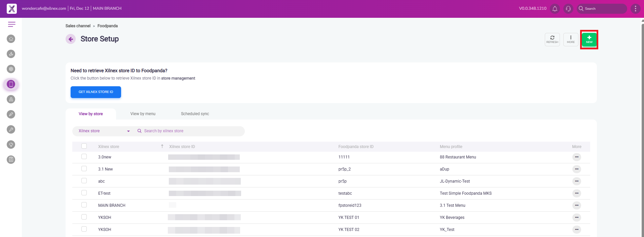Image resolution: width=644 pixels, height=237 pixels.
Task: Open the notifications bell icon
Action: 555,9
